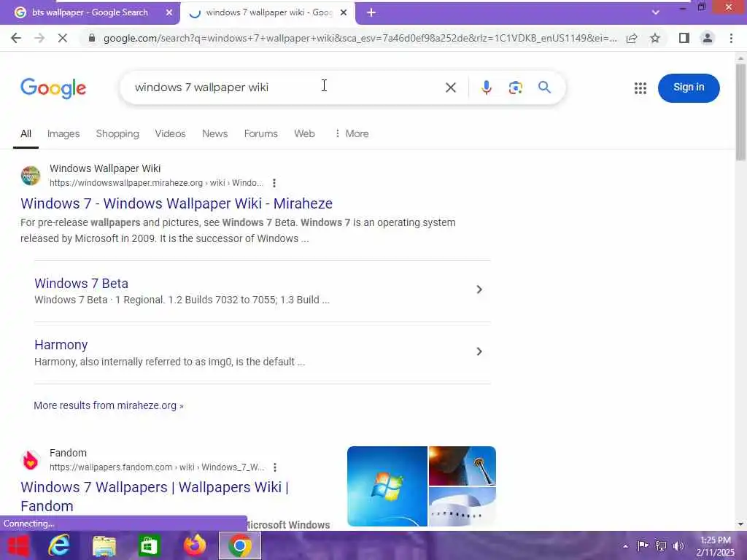Viewport: 747px width, 560px height.
Task: Click the windowswallpaper.miraheze.org URL text
Action: click(156, 183)
